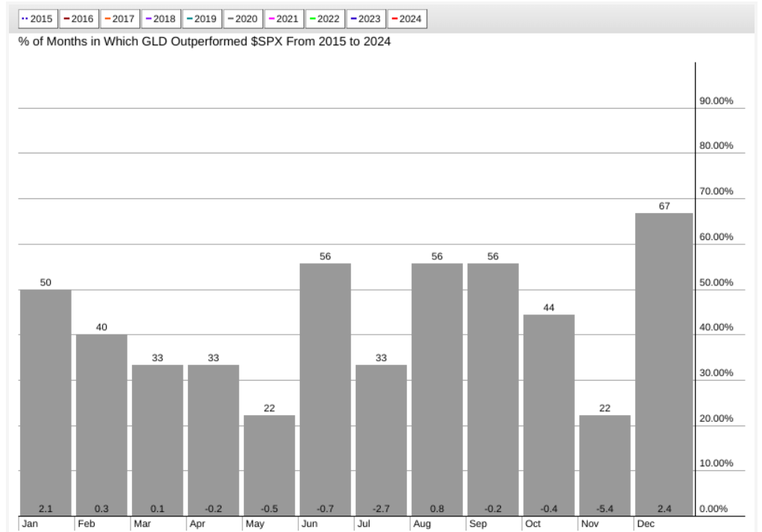Viewport: 762px width, 532px height.
Task: Click the 0.00% y-axis label
Action: click(x=714, y=509)
